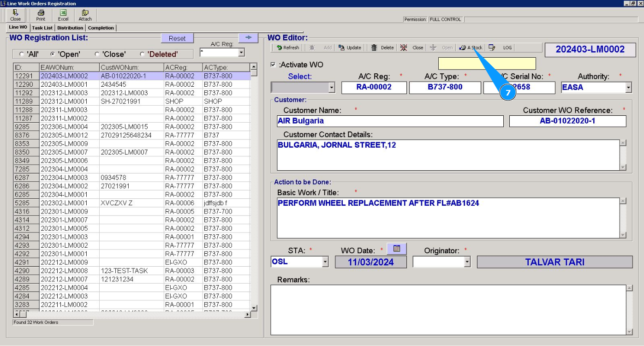
Task: Click the Customer Name input field
Action: point(390,121)
